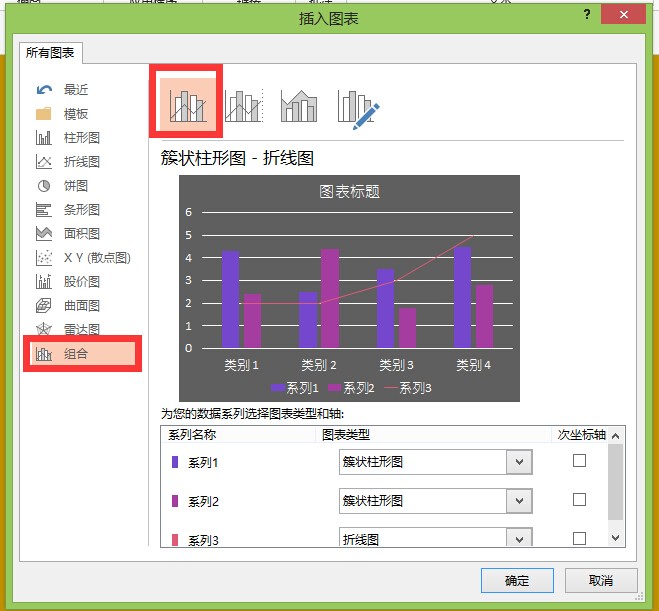Screen dimensions: 659x611
Task: Close the 插入图表 dialog
Action: pyautogui.click(x=623, y=15)
